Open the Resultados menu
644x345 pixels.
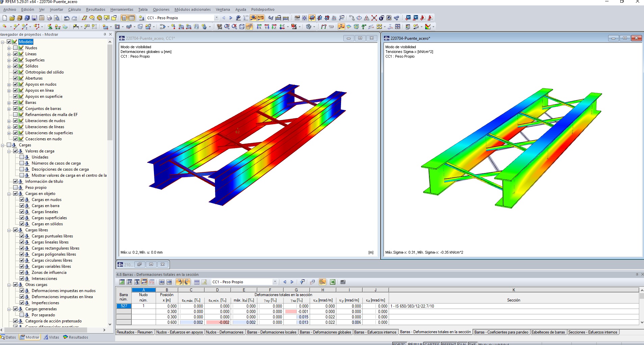point(96,9)
